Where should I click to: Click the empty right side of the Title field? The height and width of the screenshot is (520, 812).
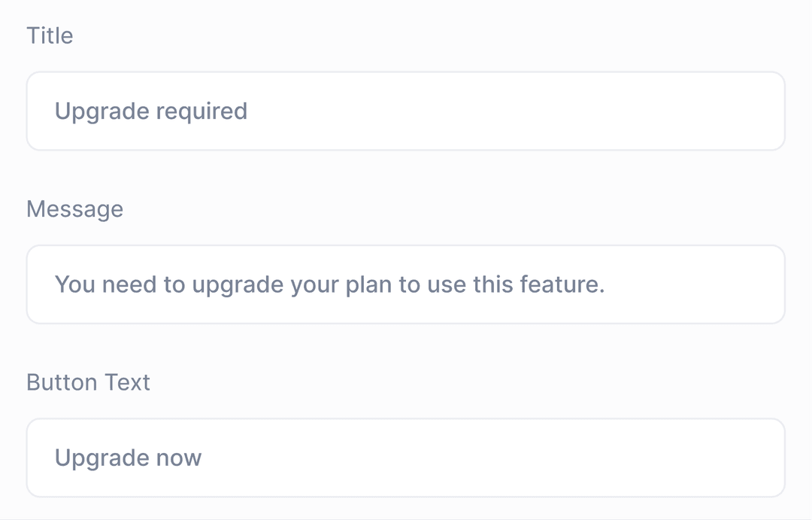601,111
